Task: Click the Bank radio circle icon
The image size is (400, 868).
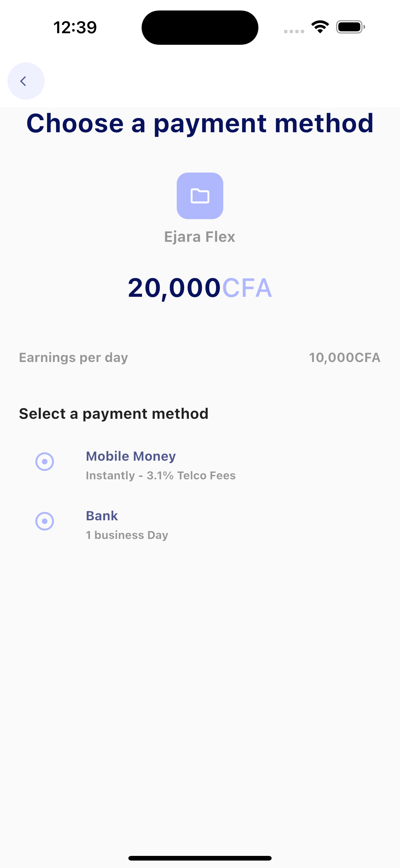Action: point(45,522)
